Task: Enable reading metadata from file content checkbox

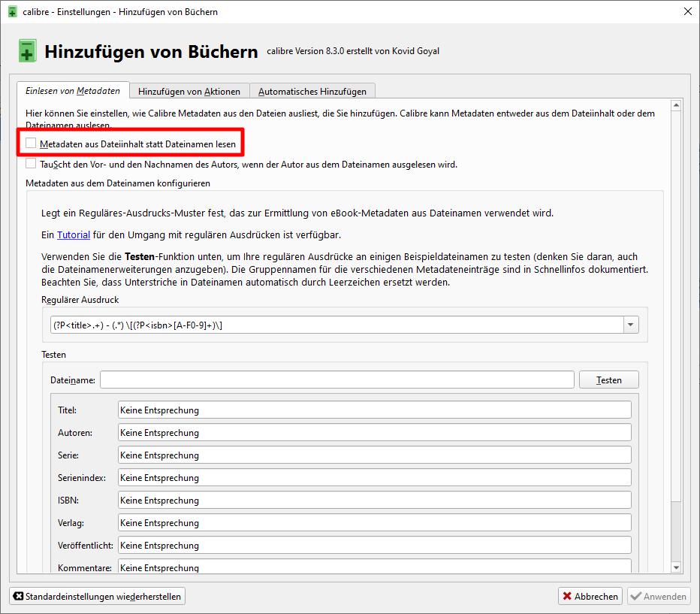Action: point(31,144)
